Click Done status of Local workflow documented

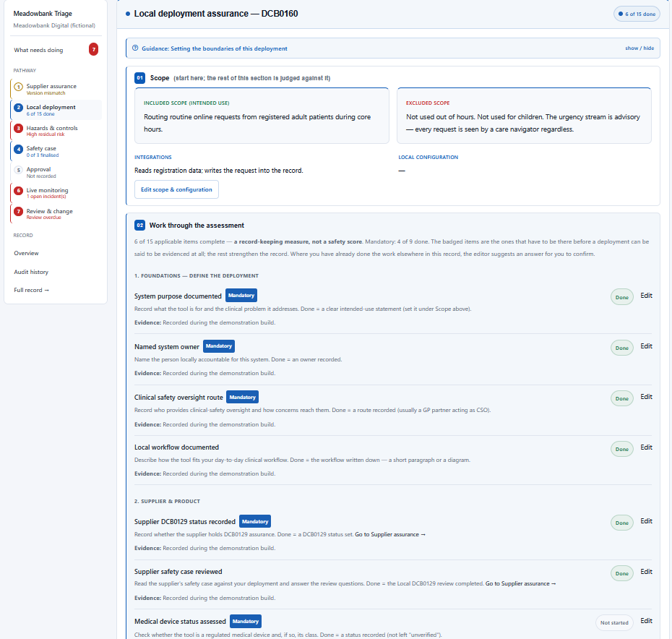pos(622,449)
